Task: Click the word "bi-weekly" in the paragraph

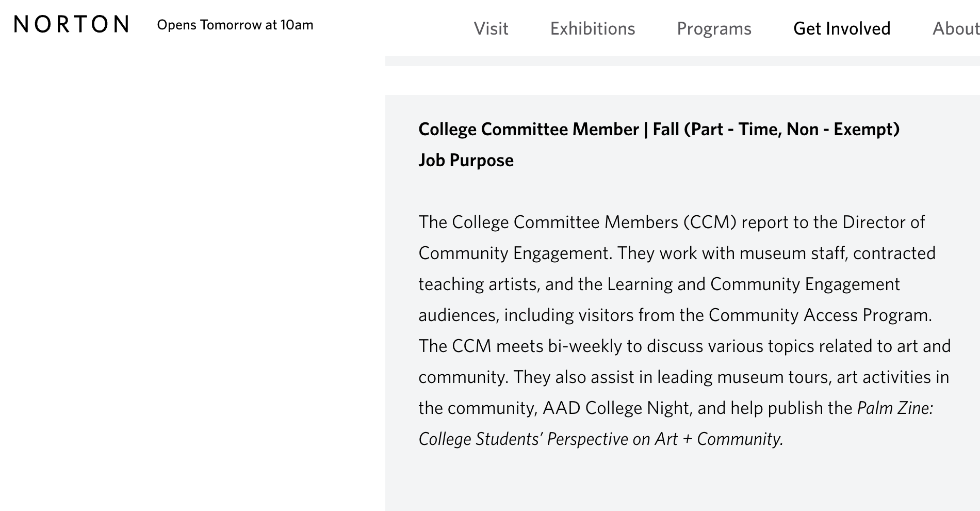Action: click(x=585, y=346)
